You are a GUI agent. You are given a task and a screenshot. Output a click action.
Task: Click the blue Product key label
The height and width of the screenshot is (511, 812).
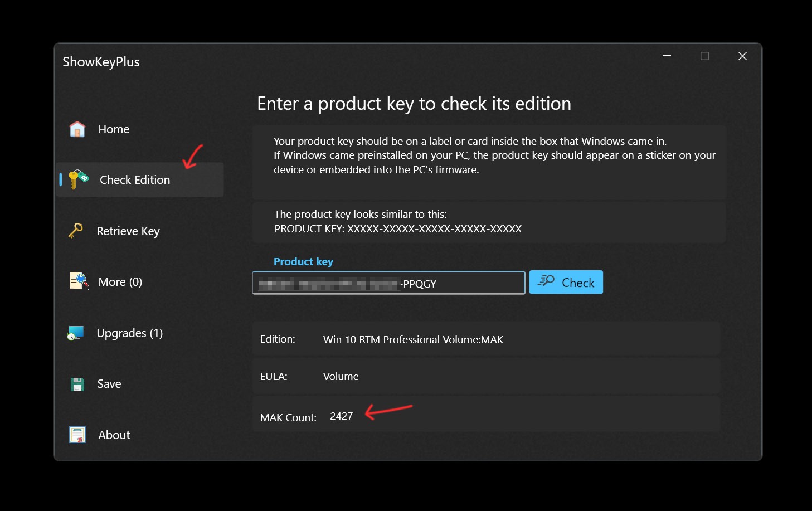pyautogui.click(x=303, y=262)
